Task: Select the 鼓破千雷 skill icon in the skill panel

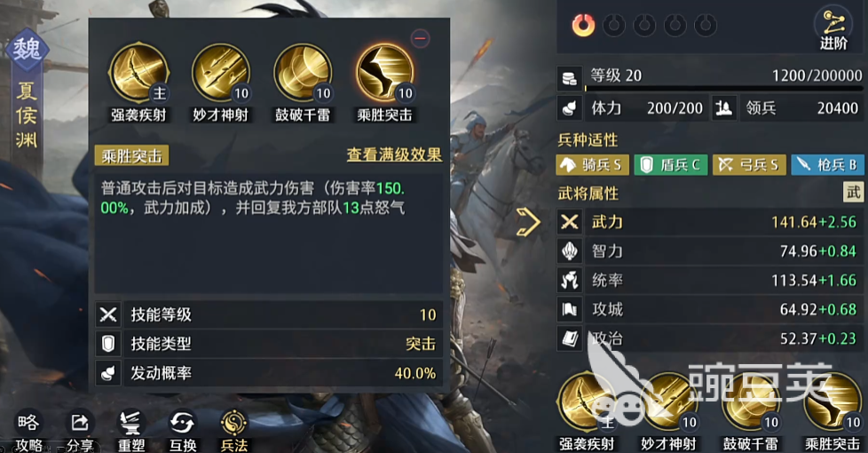Action: click(x=303, y=74)
